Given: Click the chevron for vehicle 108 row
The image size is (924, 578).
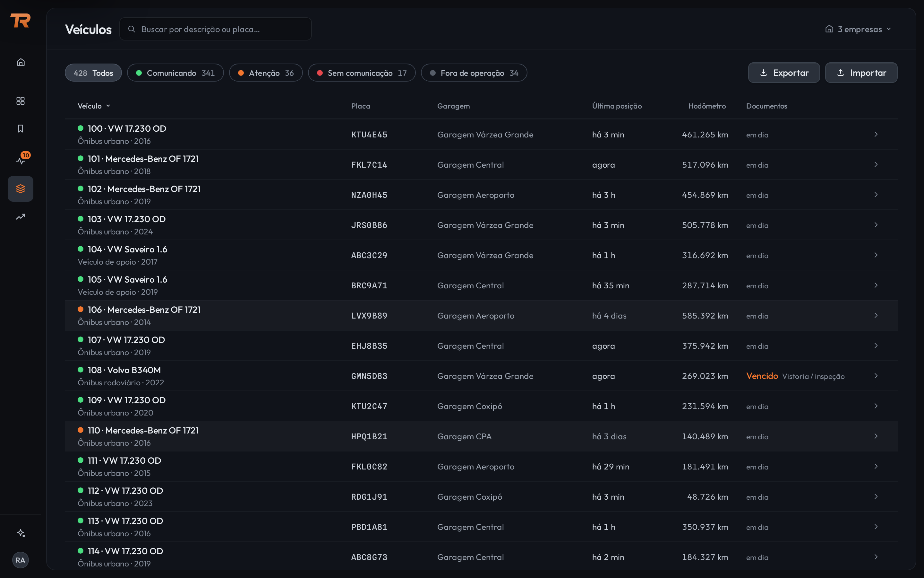Looking at the screenshot, I should 876,376.
